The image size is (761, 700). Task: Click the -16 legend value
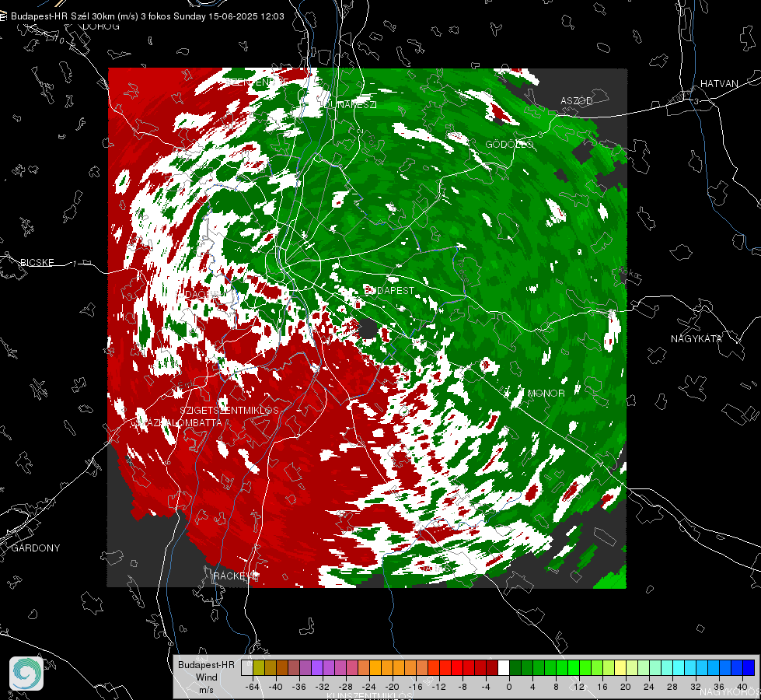(x=415, y=687)
